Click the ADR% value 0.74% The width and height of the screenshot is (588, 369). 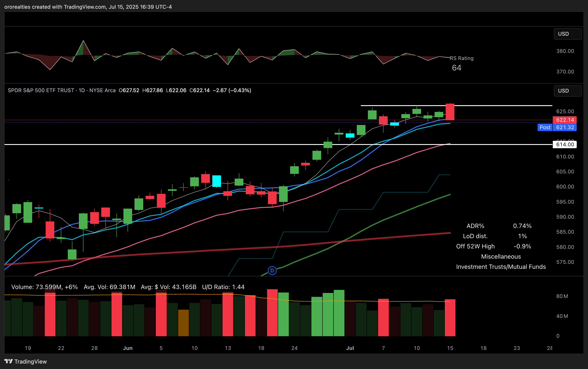point(522,226)
